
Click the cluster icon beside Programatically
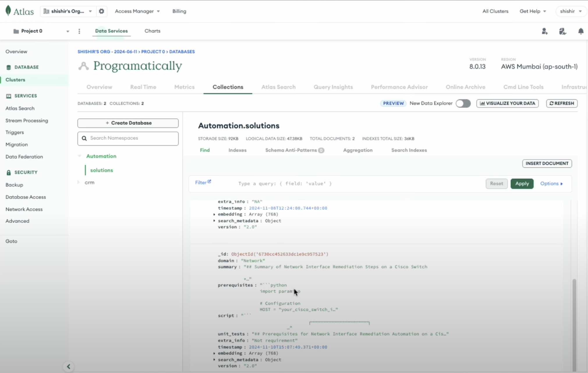tap(84, 66)
